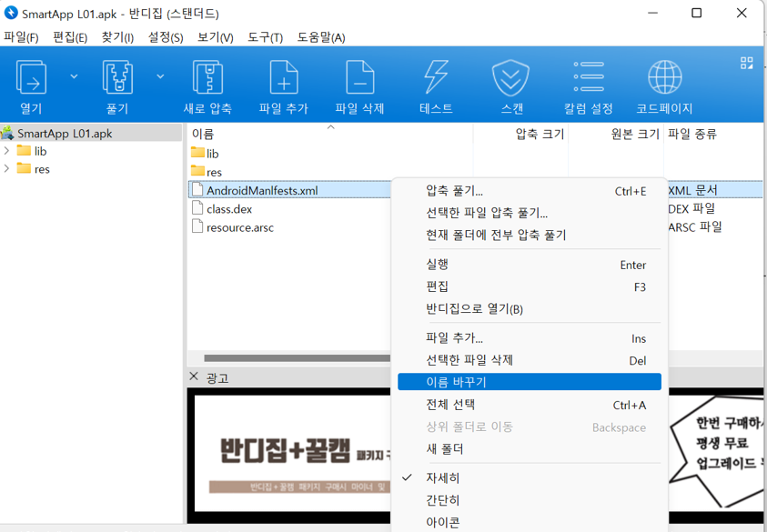Click the New Archive (새로 압축) icon
The height and width of the screenshot is (532, 767).
coord(207,76)
